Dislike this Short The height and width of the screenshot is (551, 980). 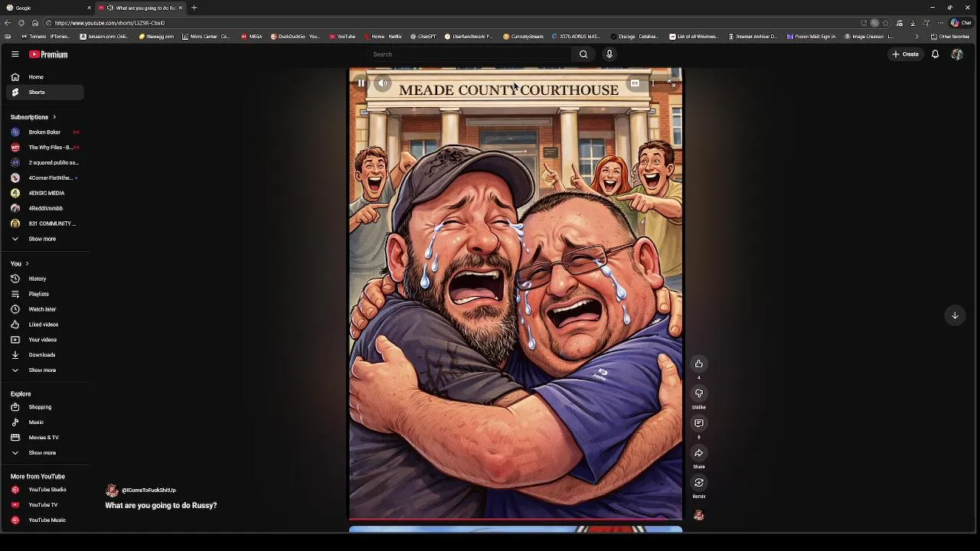tap(699, 393)
